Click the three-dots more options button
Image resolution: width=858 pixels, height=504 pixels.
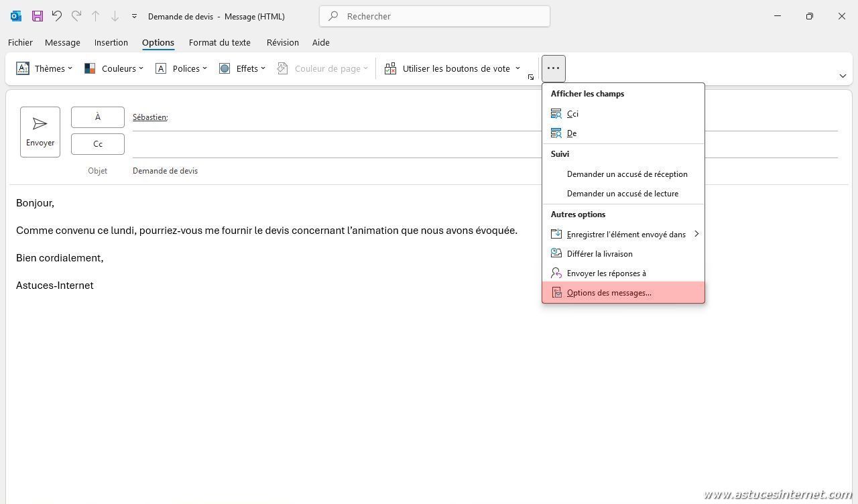click(553, 68)
